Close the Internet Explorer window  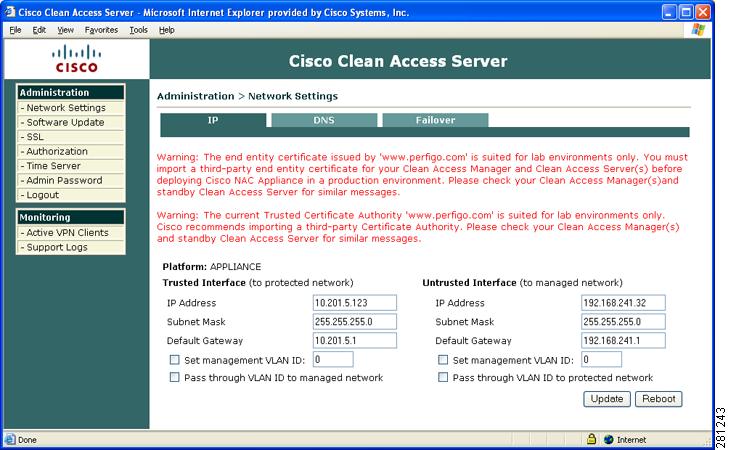pos(703,12)
